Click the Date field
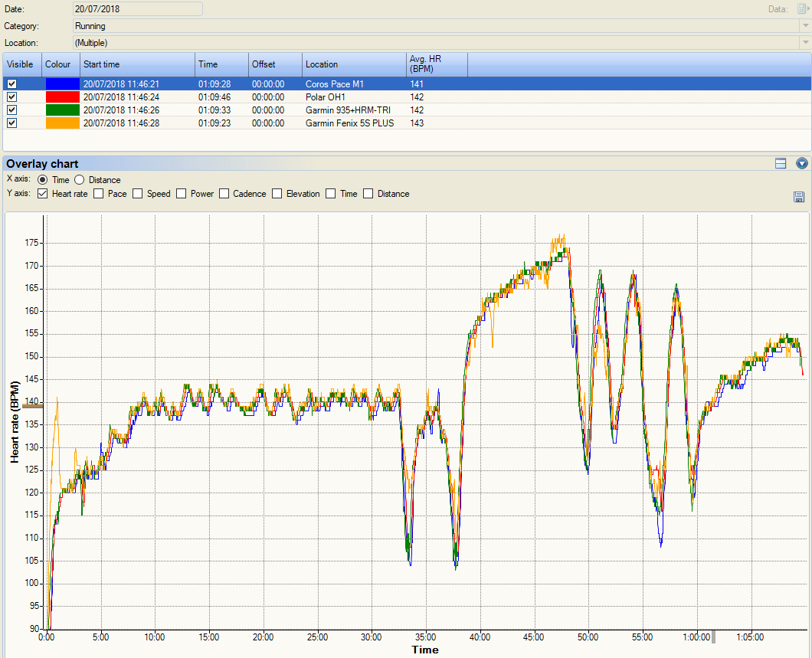This screenshot has width=812, height=658. 138,9
